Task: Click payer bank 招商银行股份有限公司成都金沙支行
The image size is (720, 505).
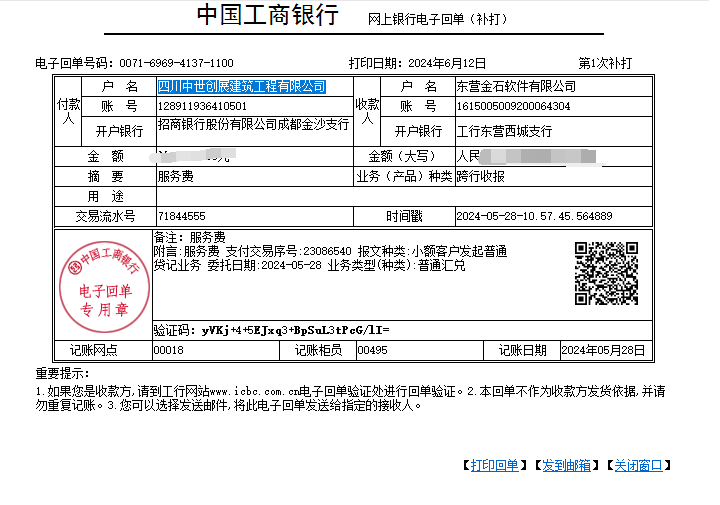Action: click(x=253, y=124)
